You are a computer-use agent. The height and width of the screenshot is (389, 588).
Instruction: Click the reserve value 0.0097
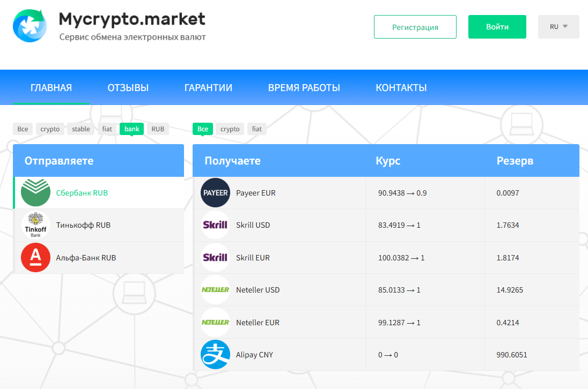(508, 193)
